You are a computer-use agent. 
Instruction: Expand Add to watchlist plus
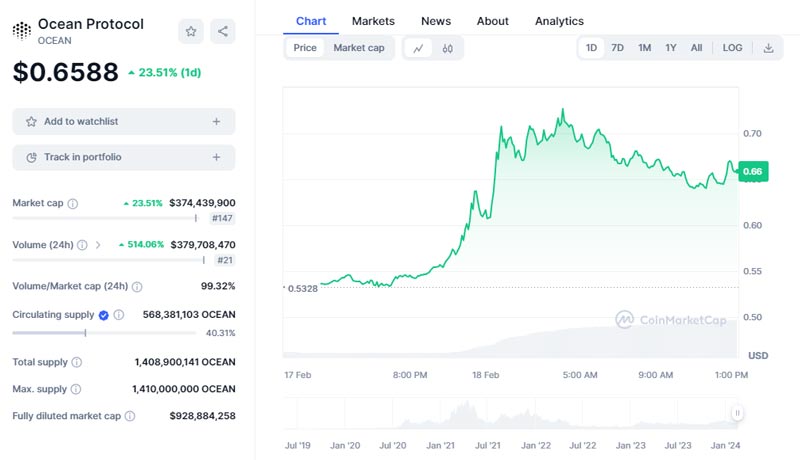pyautogui.click(x=216, y=121)
